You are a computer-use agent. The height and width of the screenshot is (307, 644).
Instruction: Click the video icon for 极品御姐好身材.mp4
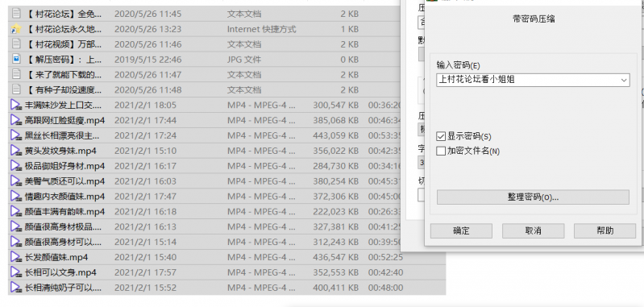(16, 166)
